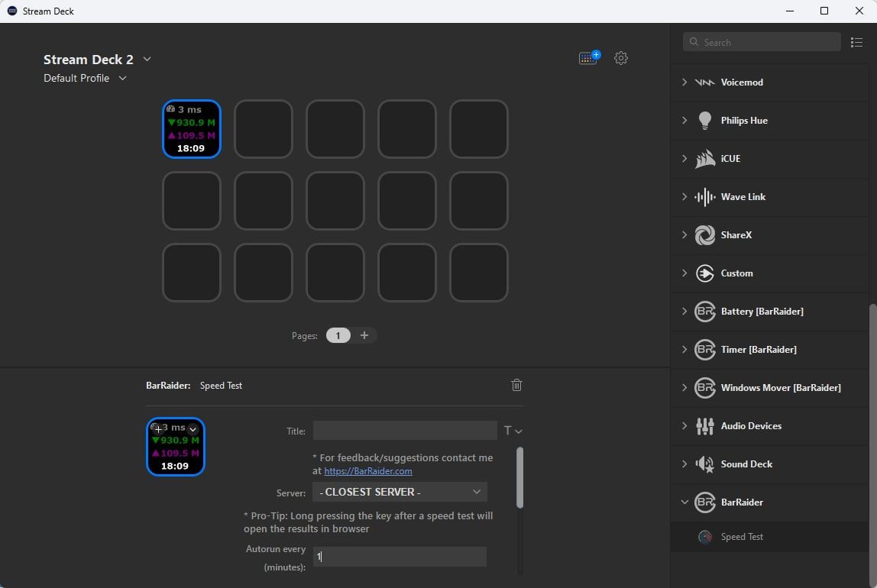877x588 pixels.
Task: Expand the Timer [BarRaider] category
Action: [684, 350]
